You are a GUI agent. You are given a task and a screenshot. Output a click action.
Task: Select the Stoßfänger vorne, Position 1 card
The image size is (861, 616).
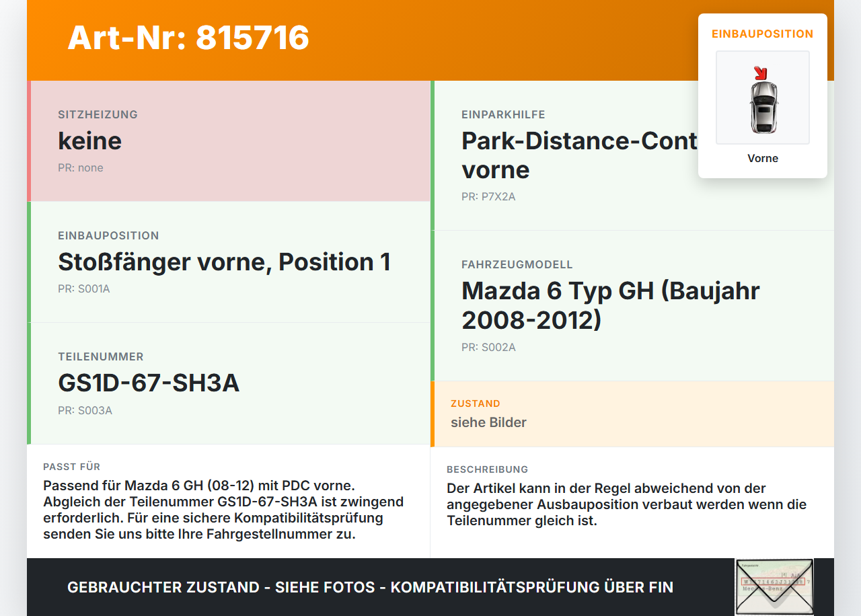pos(229,262)
